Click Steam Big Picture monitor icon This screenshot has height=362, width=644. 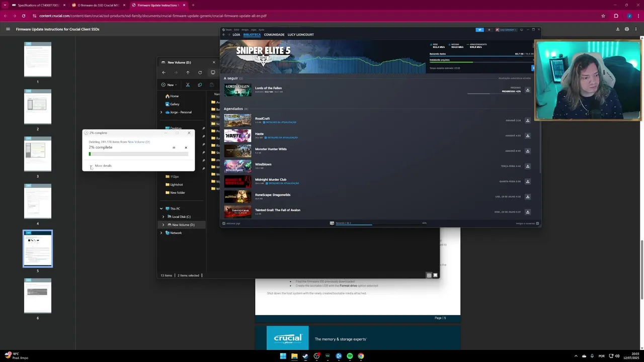coord(521,30)
